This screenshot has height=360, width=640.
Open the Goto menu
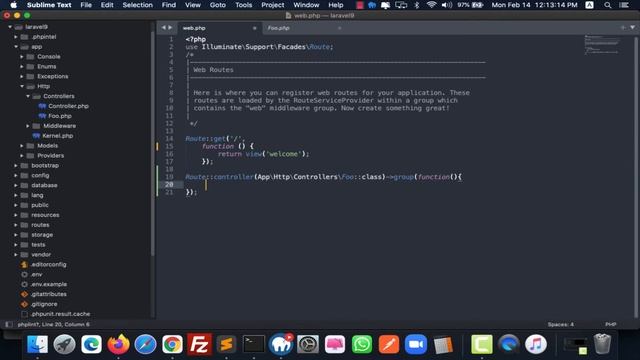[218, 5]
